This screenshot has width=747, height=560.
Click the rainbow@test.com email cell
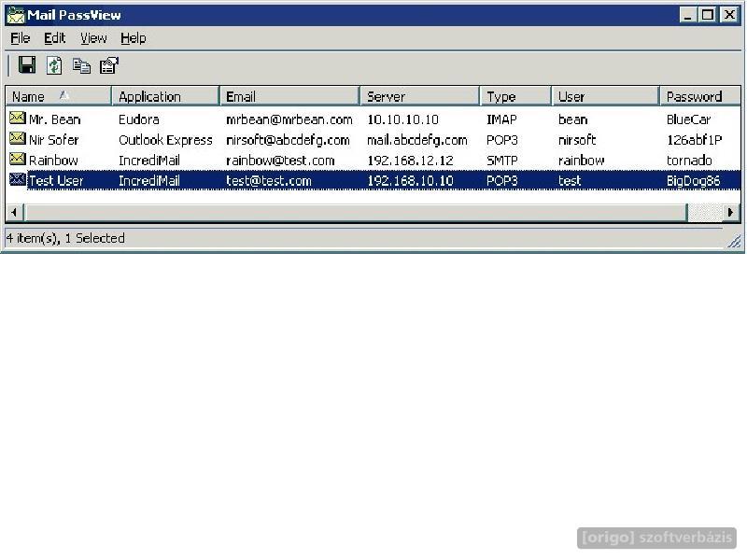[280, 161]
